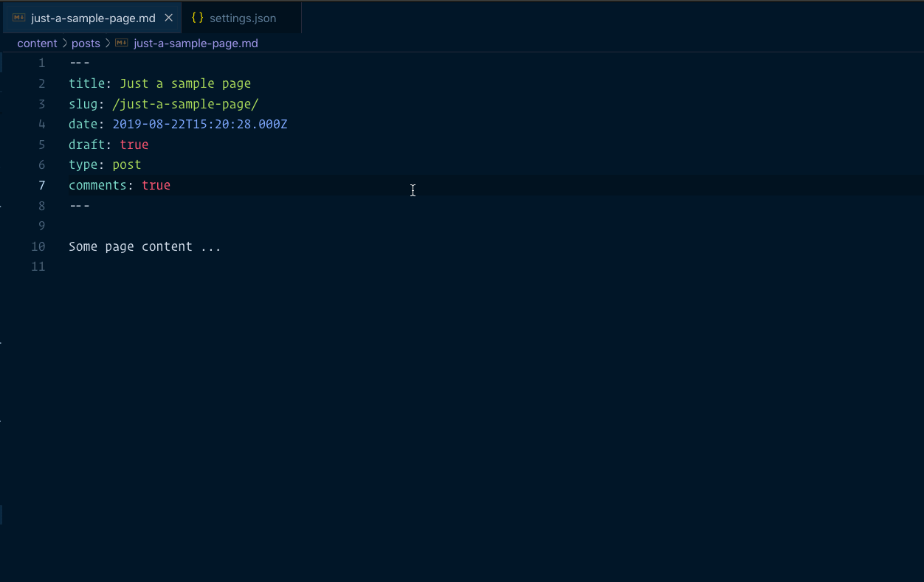Place cursor in Some page content line
Image resolution: width=924 pixels, height=582 pixels.
tap(145, 246)
